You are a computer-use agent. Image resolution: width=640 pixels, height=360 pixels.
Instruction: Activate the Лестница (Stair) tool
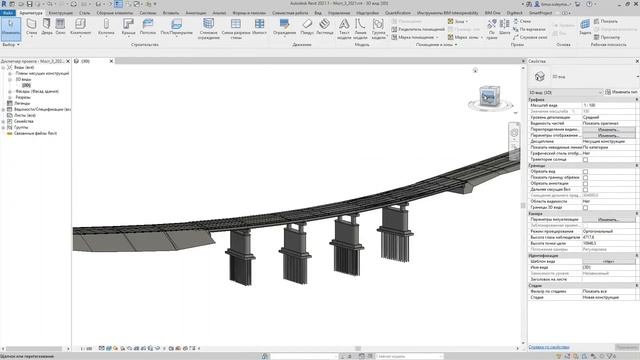click(324, 27)
